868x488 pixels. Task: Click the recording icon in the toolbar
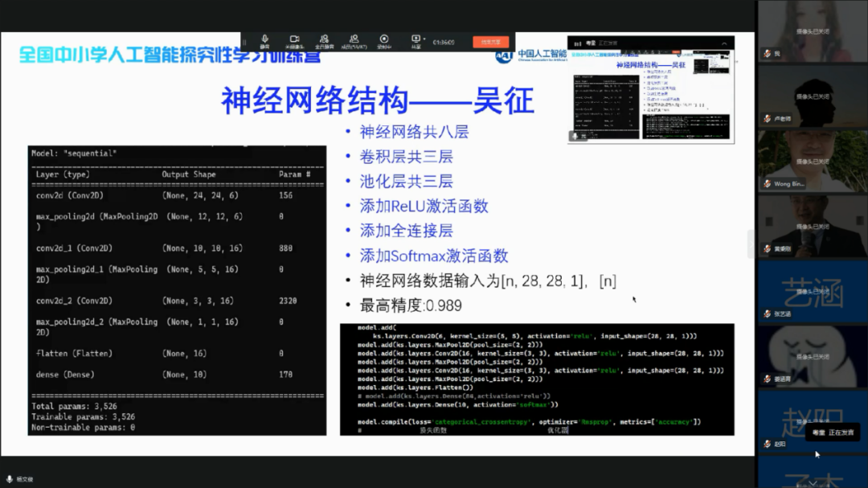tap(384, 40)
